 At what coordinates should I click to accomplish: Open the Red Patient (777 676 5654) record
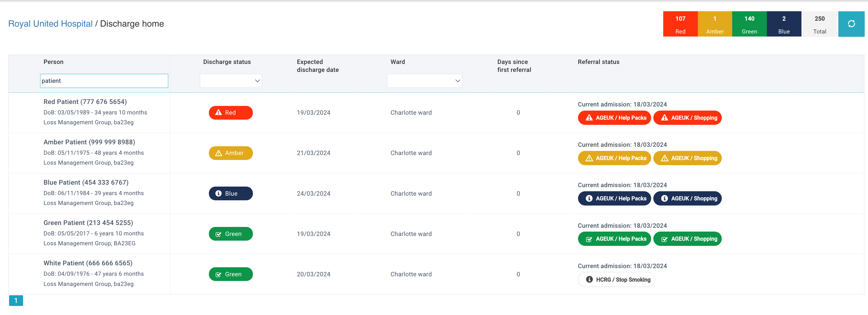(85, 102)
